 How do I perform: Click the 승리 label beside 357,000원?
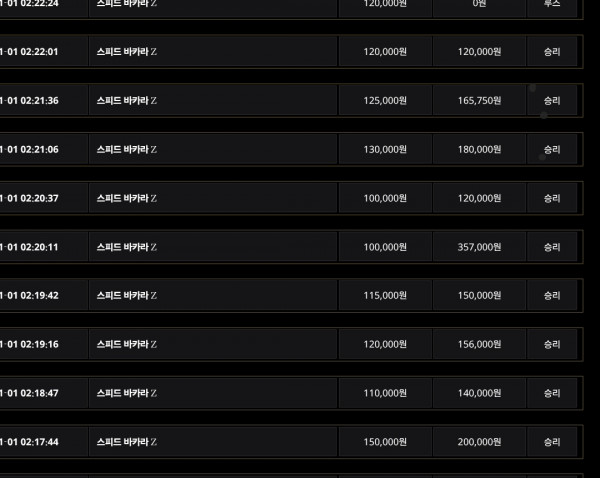pos(552,246)
